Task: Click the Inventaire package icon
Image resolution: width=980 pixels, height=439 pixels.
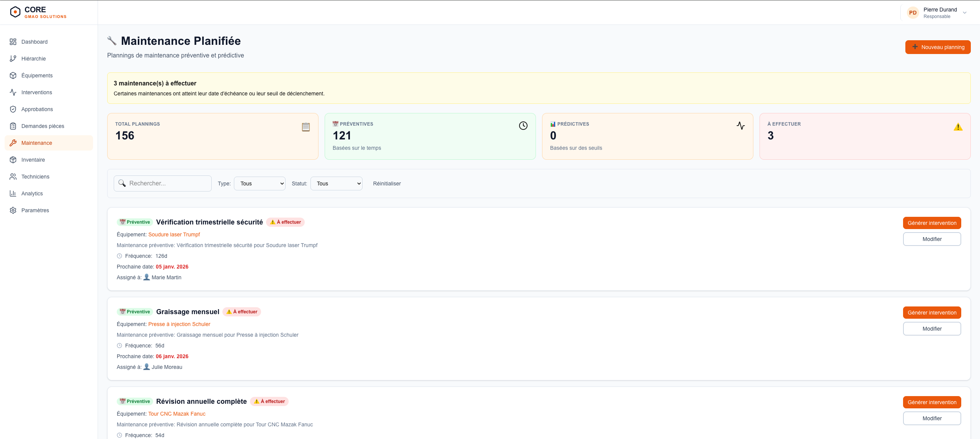Action: 13,160
